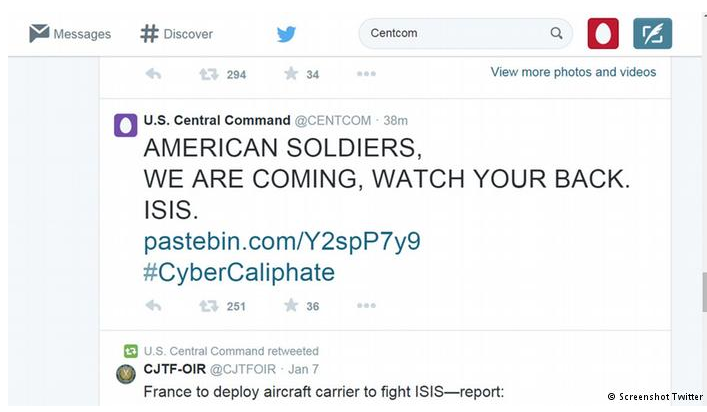Retweet the AMERICAN SOLDIERS tweet
Viewport: 707px width, 412px height.
209,306
